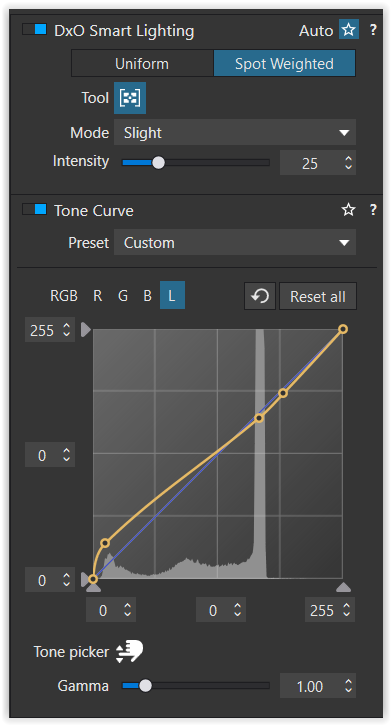Select the Spot Weighted tool icon
The width and height of the screenshot is (391, 726).
click(x=130, y=98)
